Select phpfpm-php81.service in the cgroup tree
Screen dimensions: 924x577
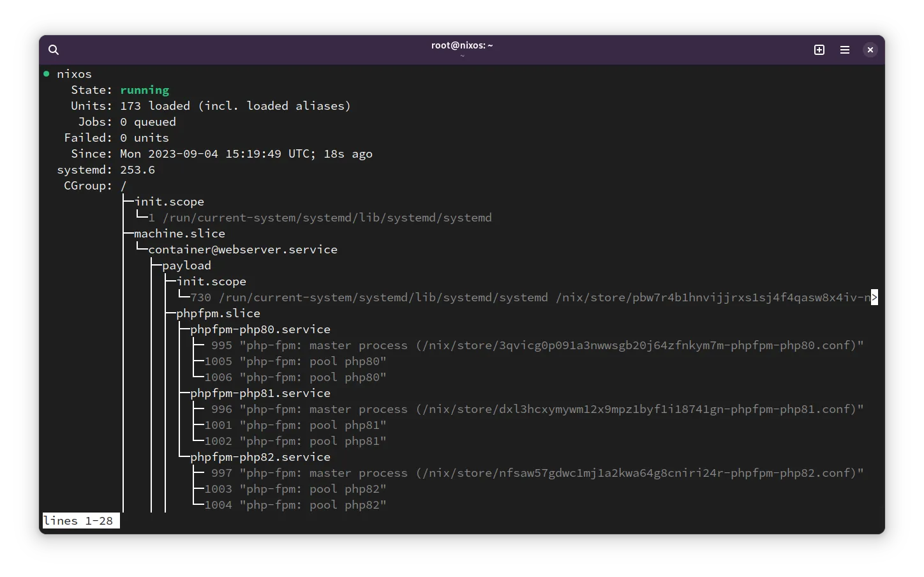[260, 393]
